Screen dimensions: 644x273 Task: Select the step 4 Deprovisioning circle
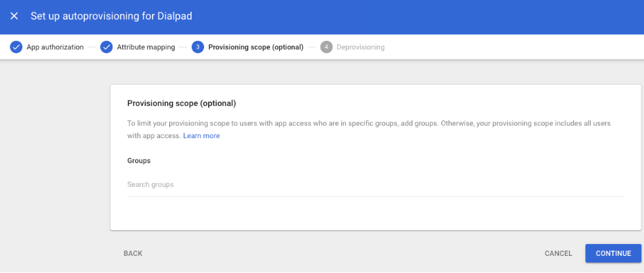coord(326,47)
